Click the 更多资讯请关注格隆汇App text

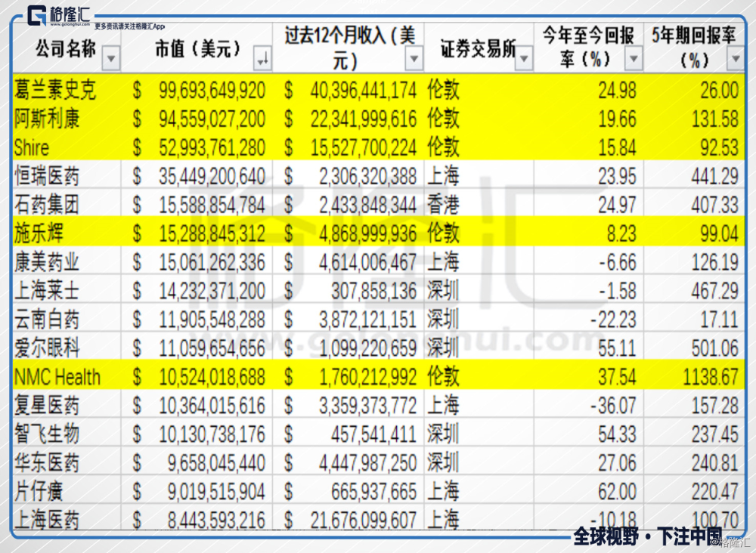[x=129, y=26]
